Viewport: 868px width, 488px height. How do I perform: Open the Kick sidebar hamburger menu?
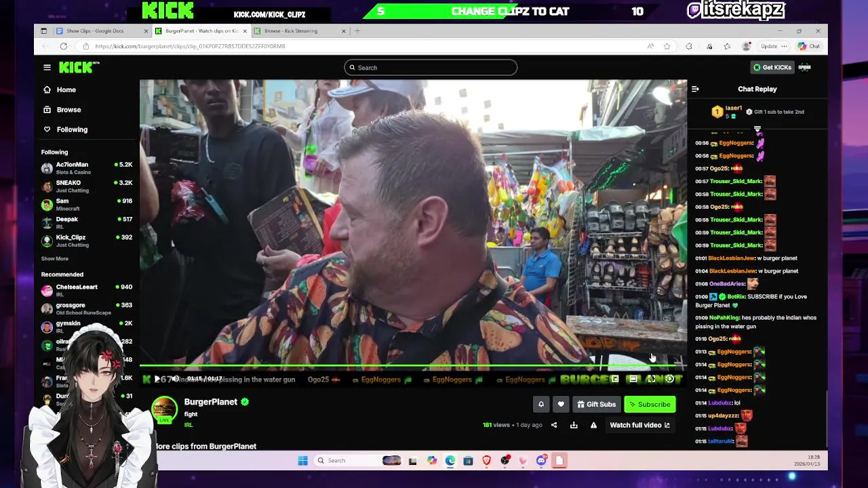click(47, 67)
